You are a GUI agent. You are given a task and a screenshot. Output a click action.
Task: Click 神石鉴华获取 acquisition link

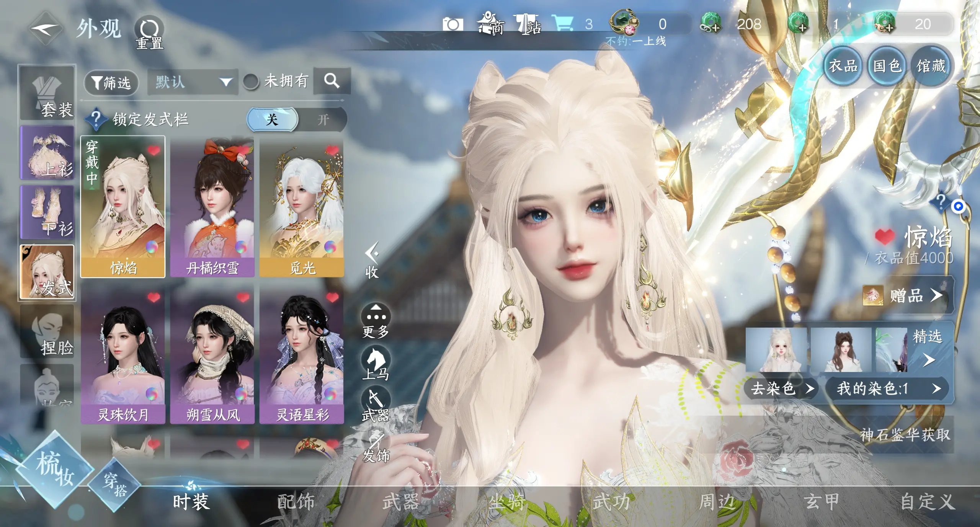click(905, 435)
